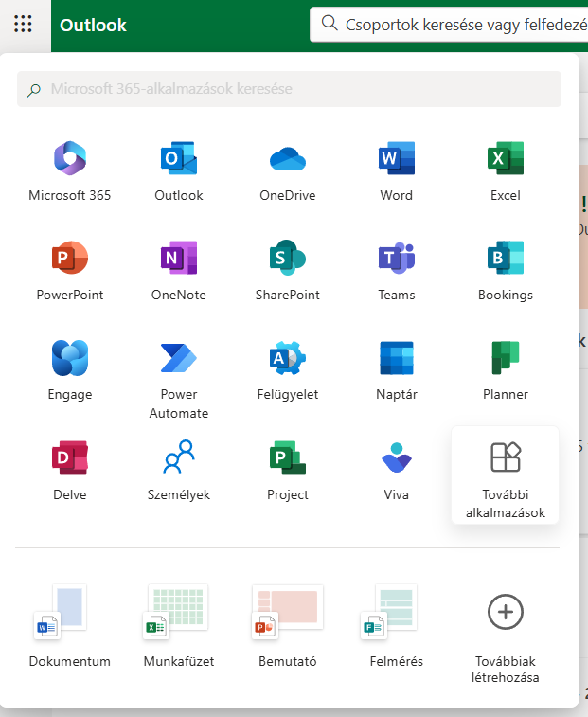Open Microsoft Teams

396,271
